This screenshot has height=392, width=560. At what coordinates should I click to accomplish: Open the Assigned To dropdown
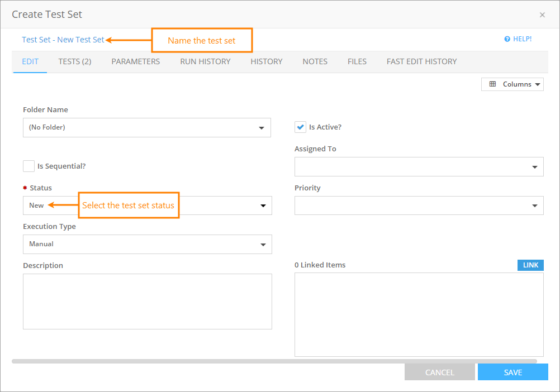click(x=534, y=166)
